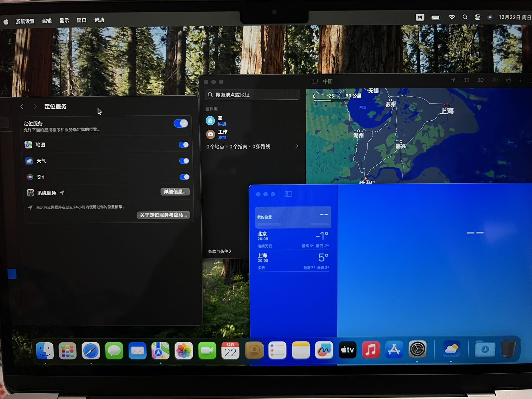Go back in System Settings
Viewport: 532px width, 399px height.
click(22, 107)
